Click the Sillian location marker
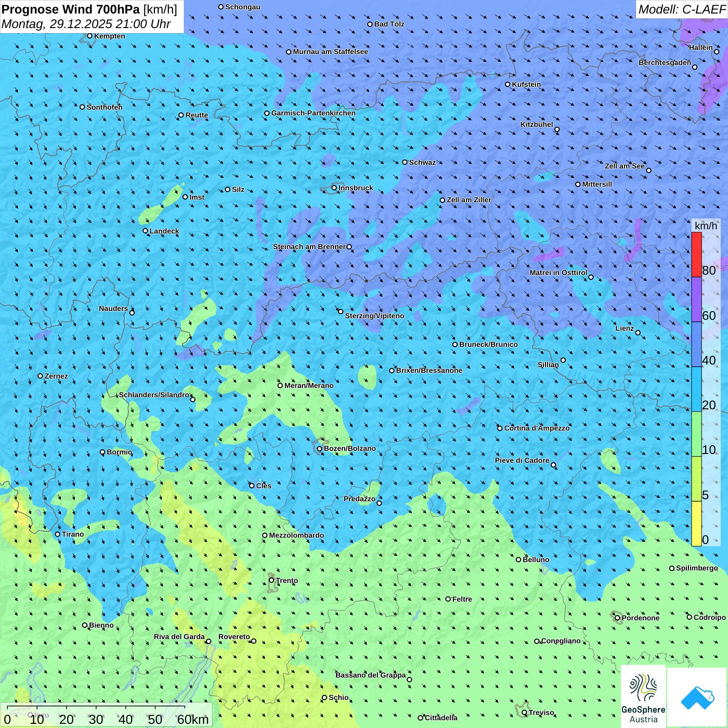This screenshot has height=728, width=728. click(x=563, y=360)
